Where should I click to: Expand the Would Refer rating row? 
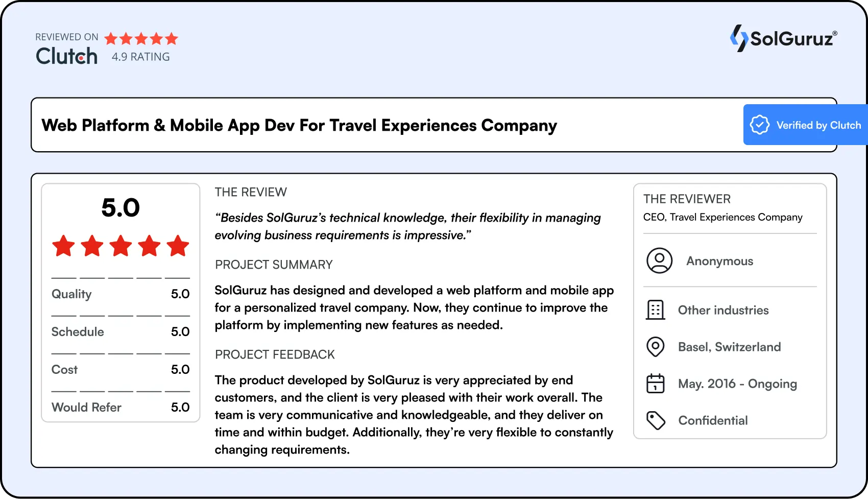(120, 408)
